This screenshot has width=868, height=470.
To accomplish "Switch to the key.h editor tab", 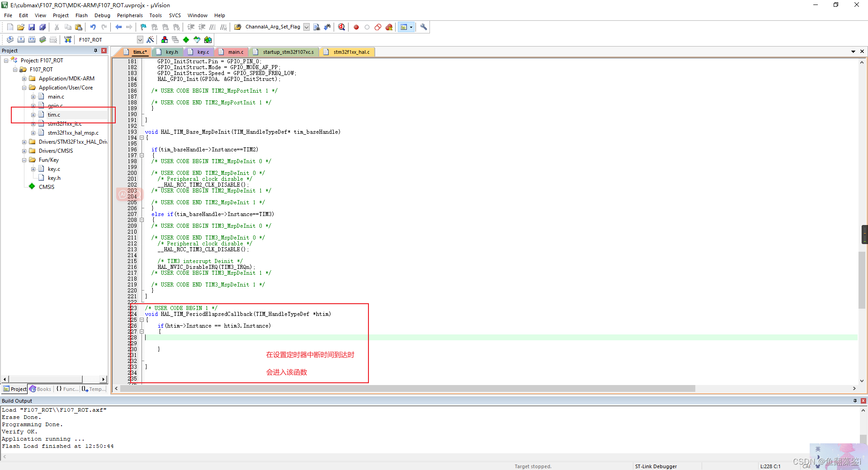I will [x=167, y=52].
